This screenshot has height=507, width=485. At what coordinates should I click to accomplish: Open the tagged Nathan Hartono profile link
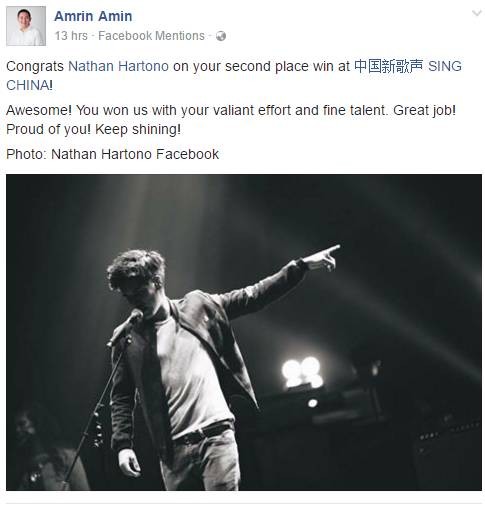click(118, 66)
